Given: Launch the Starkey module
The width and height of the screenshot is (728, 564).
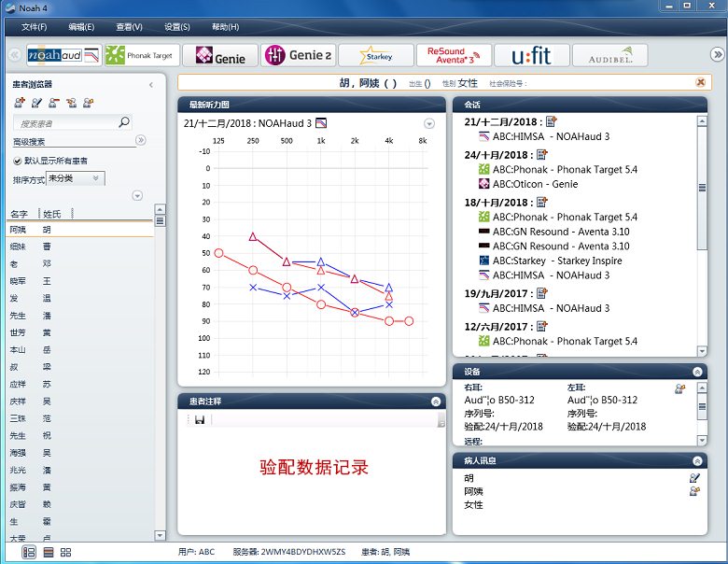Looking at the screenshot, I should click(x=375, y=55).
